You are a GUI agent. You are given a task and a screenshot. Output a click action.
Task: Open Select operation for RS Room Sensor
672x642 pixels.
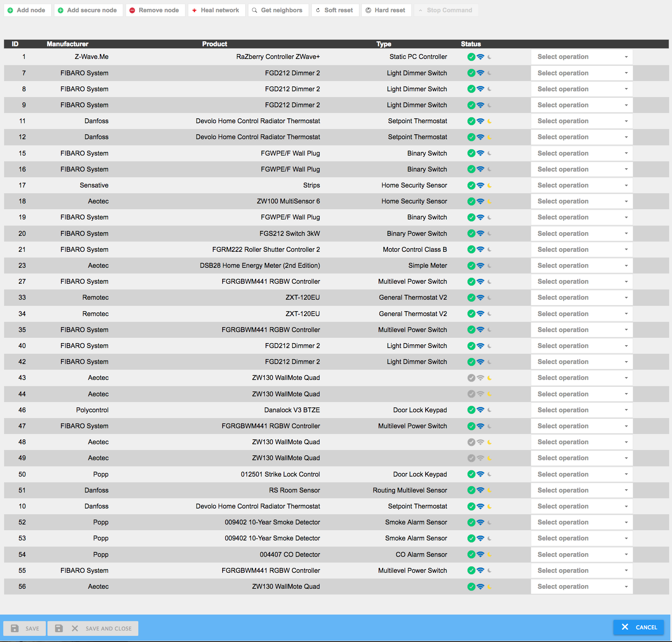coord(582,490)
